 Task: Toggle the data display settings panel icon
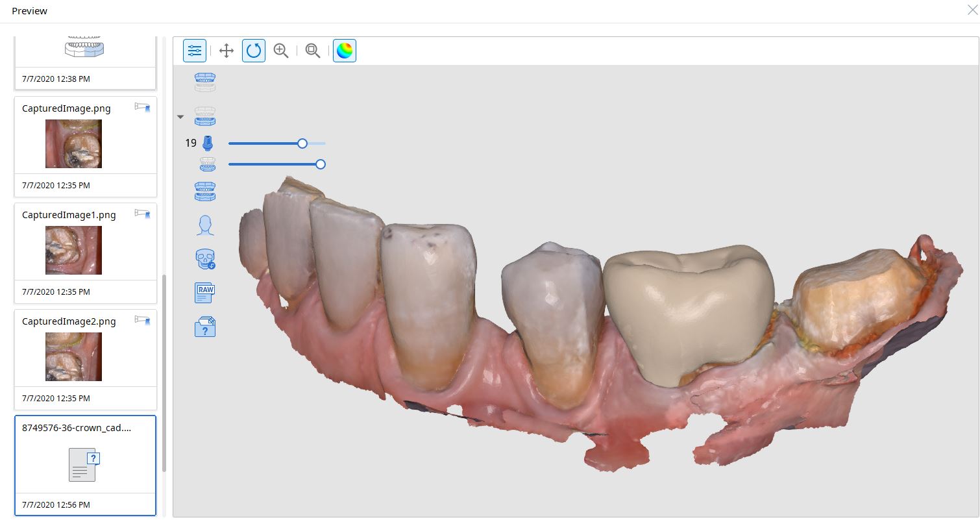point(195,51)
